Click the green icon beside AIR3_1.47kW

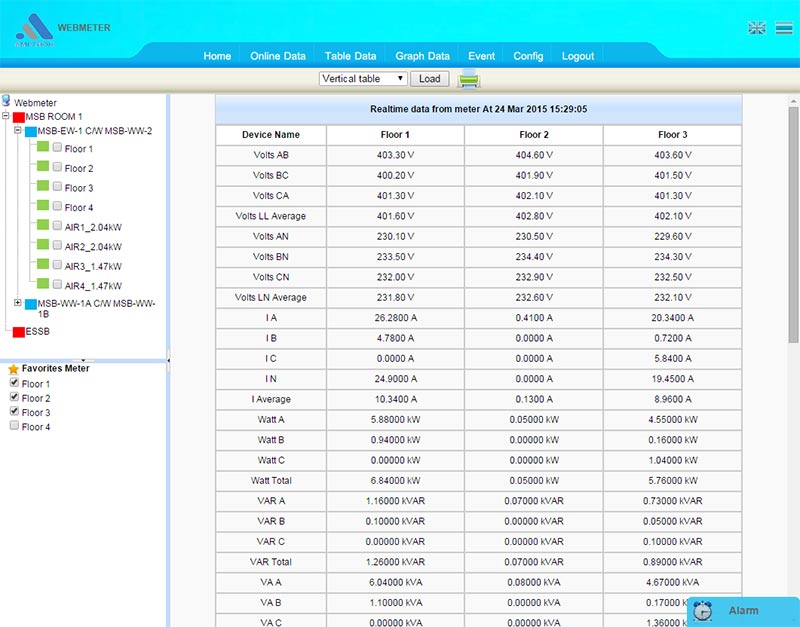43,264
